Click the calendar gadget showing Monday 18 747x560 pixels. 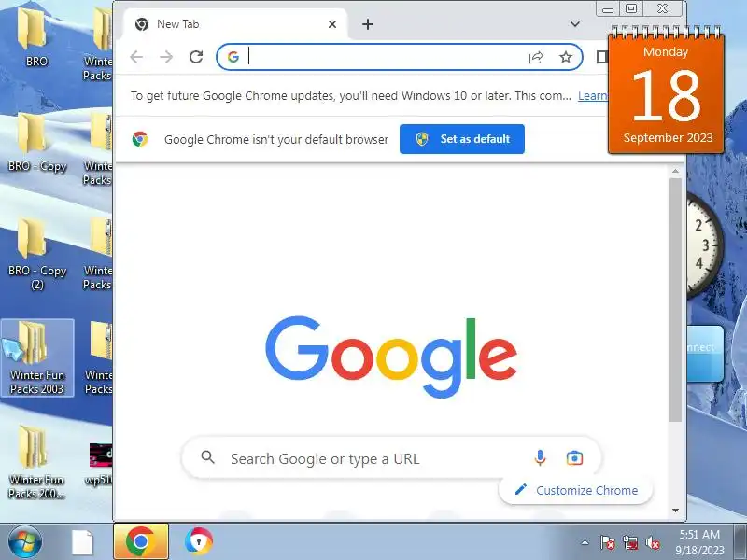click(666, 91)
